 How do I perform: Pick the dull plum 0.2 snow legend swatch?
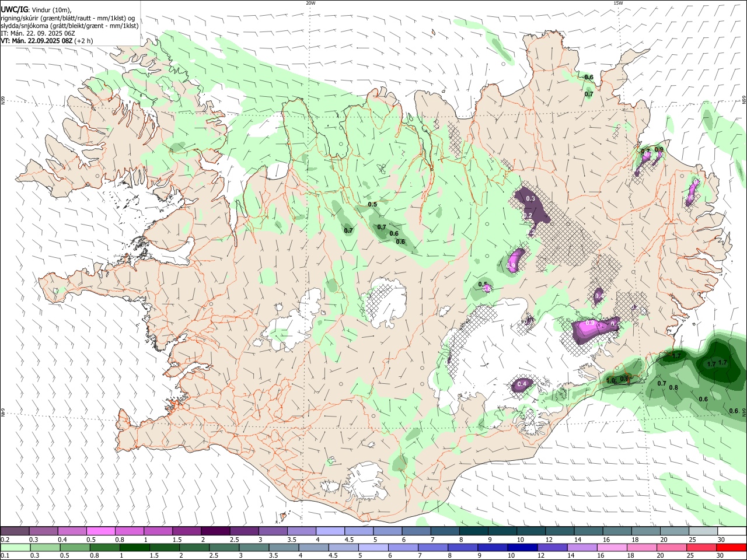coord(15,531)
